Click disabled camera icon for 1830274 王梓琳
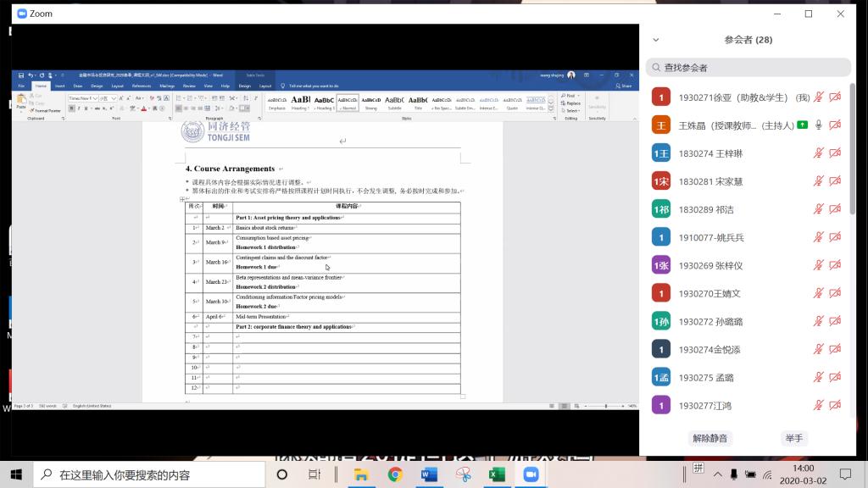Image resolution: width=868 pixels, height=488 pixels. (835, 153)
